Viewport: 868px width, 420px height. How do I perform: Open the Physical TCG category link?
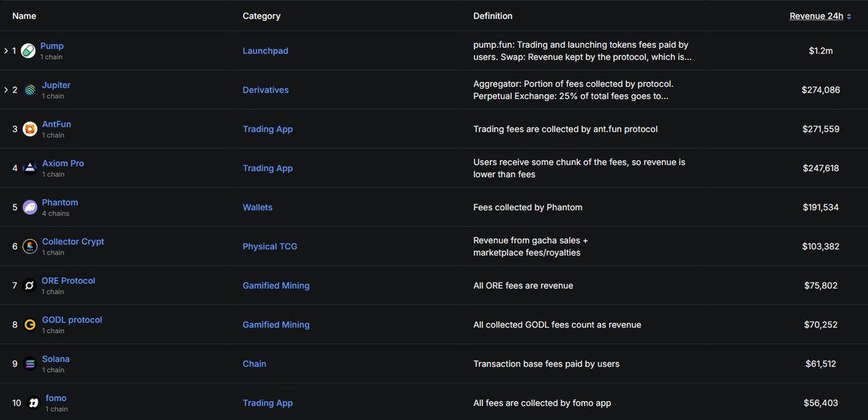[x=270, y=246]
